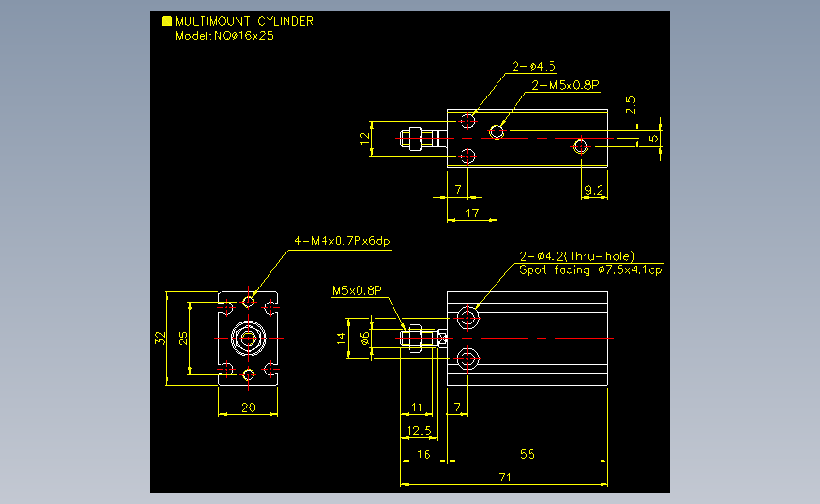The height and width of the screenshot is (504, 820).
Task: Click the 32 height dimension
Action: click(x=160, y=339)
